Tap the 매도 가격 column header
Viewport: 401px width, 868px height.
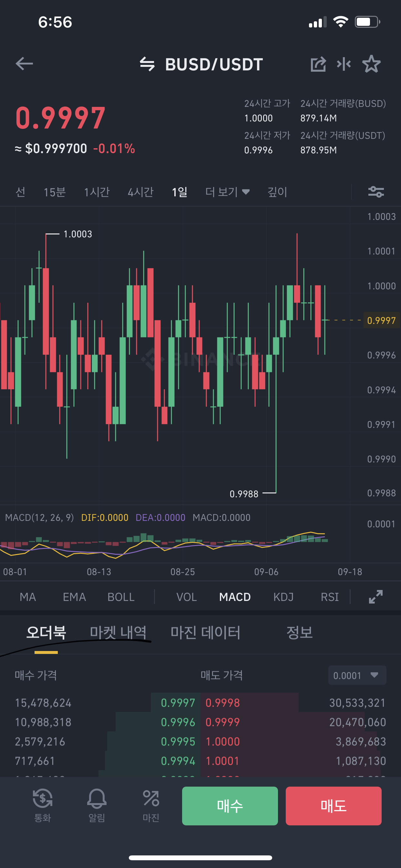pyautogui.click(x=222, y=675)
